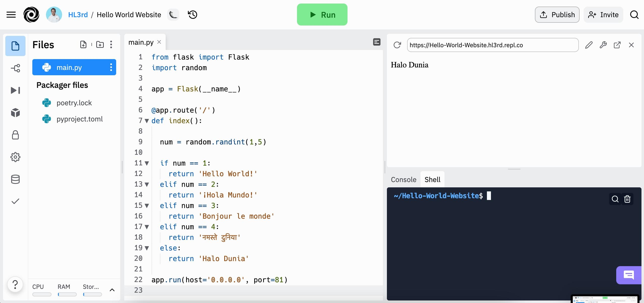Toggle the hamburger sidebar menu
Screen dimensions: 644x303
point(11,15)
